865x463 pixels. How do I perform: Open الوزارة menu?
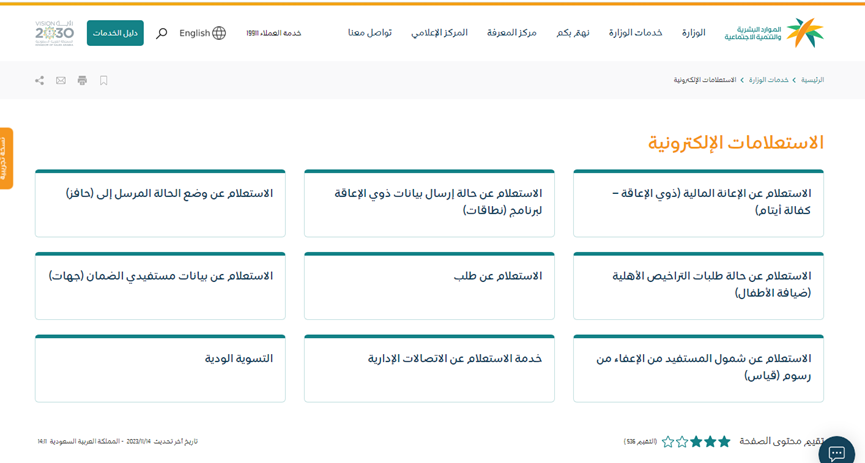coord(693,33)
